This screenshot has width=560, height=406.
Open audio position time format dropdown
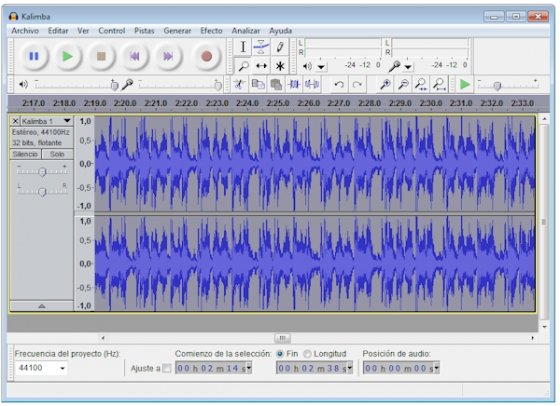436,368
